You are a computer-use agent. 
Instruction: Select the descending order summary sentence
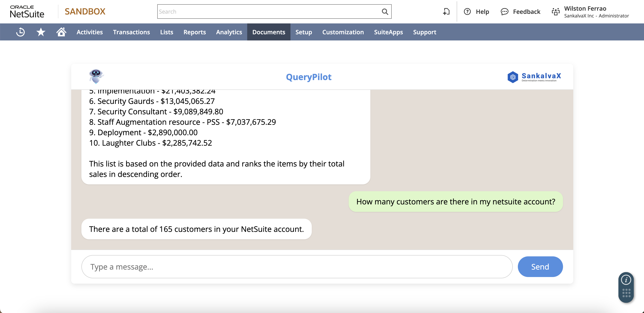pyautogui.click(x=217, y=169)
